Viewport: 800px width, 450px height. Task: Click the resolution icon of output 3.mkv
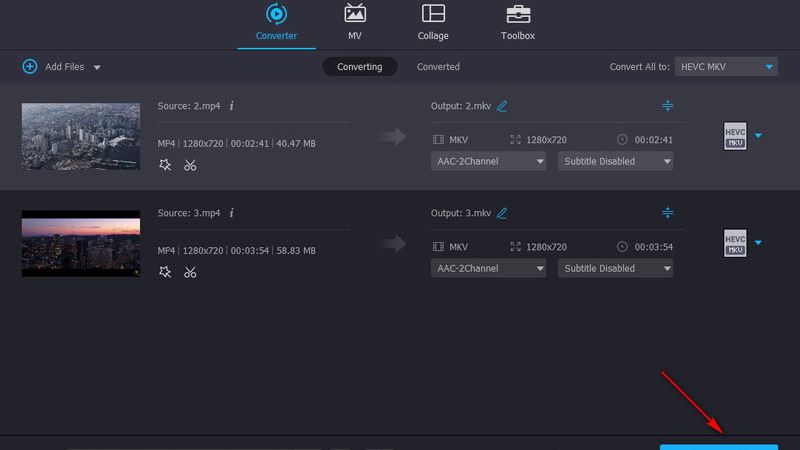click(515, 246)
